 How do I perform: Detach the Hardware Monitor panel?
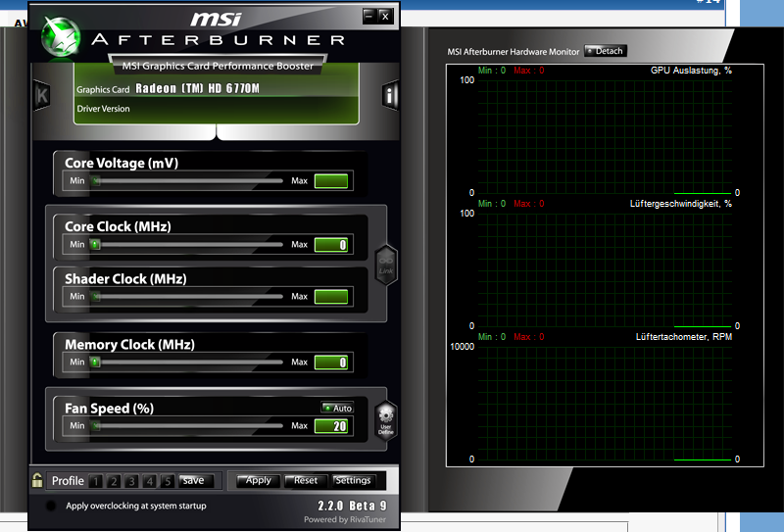click(x=605, y=51)
